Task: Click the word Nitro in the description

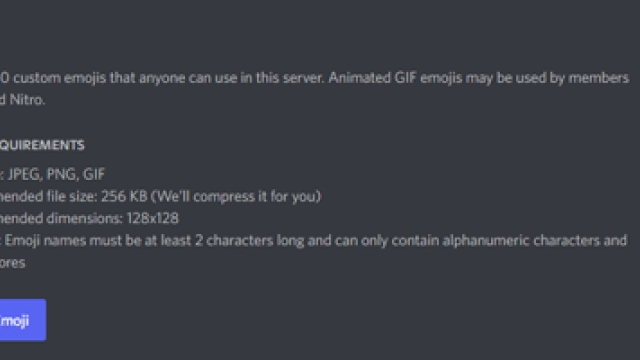Action: click(x=27, y=100)
